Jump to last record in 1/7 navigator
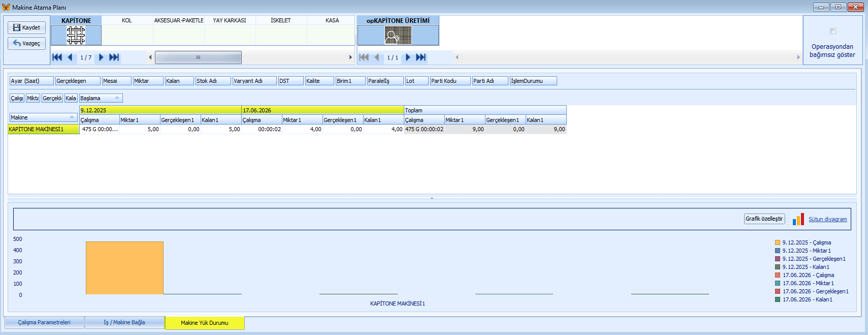Screen dimensions: 868x335 pyautogui.click(x=114, y=57)
